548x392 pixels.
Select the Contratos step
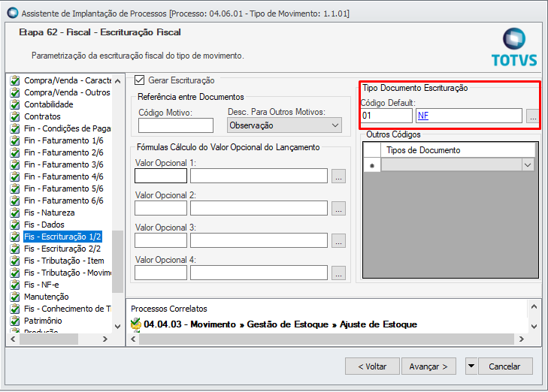42,116
